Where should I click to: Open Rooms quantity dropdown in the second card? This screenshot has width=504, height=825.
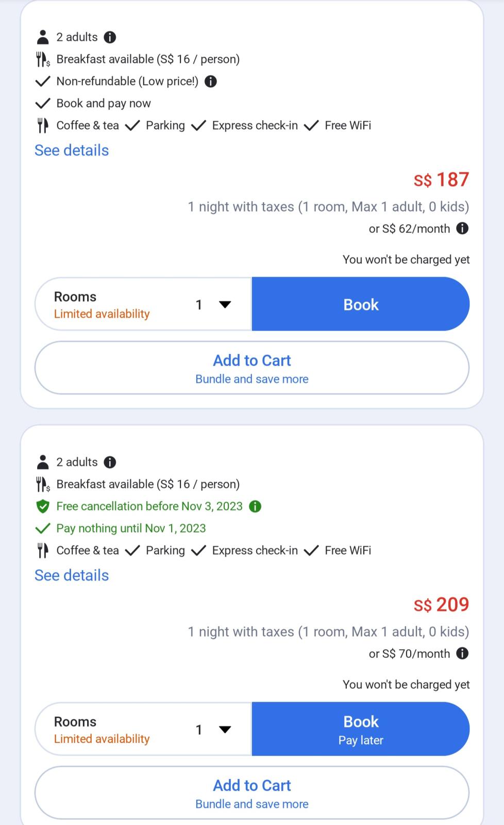click(x=143, y=730)
